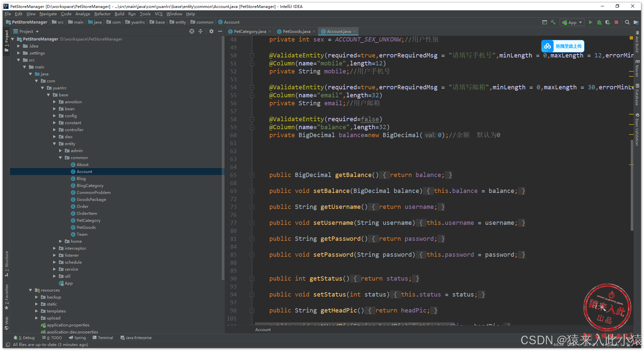This screenshot has width=644, height=351.
Task: Select application.properties file
Action: (68, 325)
